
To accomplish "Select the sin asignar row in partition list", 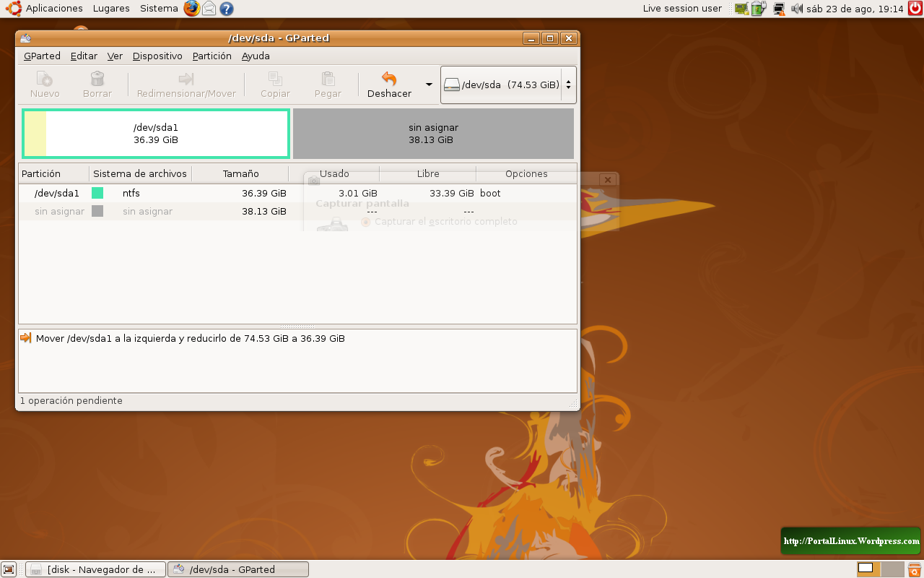I will pos(297,211).
